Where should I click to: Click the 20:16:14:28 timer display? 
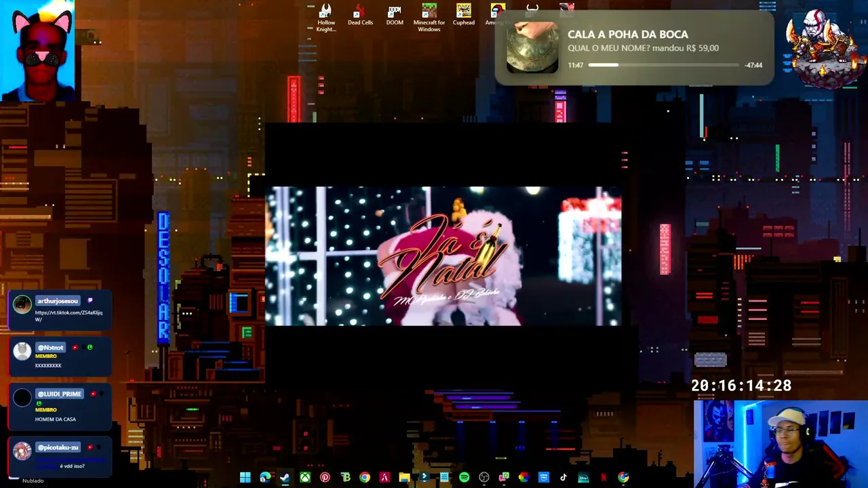pyautogui.click(x=741, y=386)
